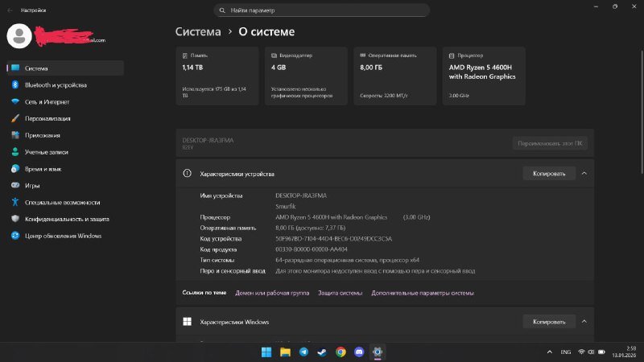The width and height of the screenshot is (644, 362).
Task: Click the vertical scrollbar on the right
Action: (642, 112)
